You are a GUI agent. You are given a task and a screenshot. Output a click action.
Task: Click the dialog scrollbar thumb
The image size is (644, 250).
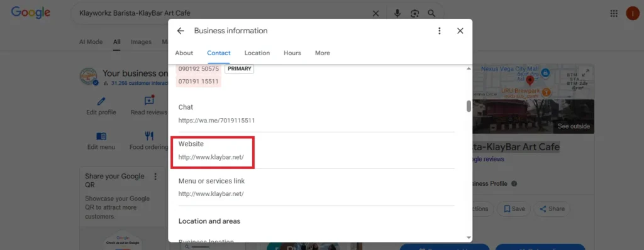click(x=469, y=106)
